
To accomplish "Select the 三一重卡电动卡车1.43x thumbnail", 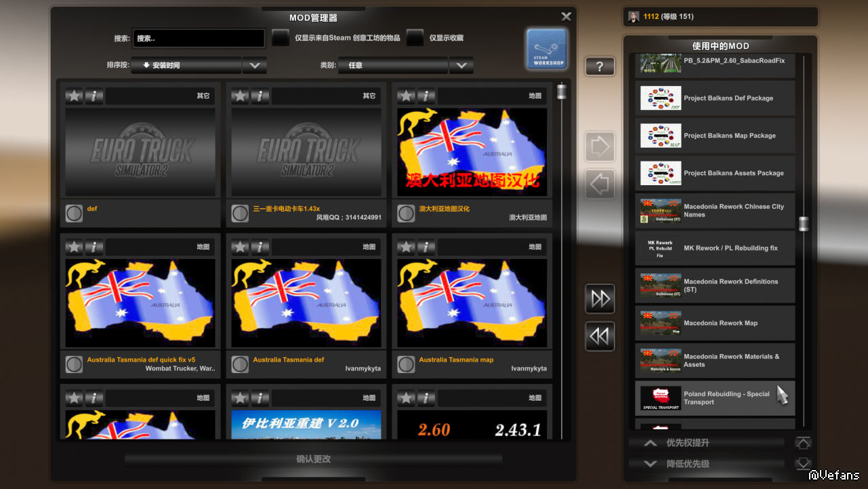I will tap(306, 153).
